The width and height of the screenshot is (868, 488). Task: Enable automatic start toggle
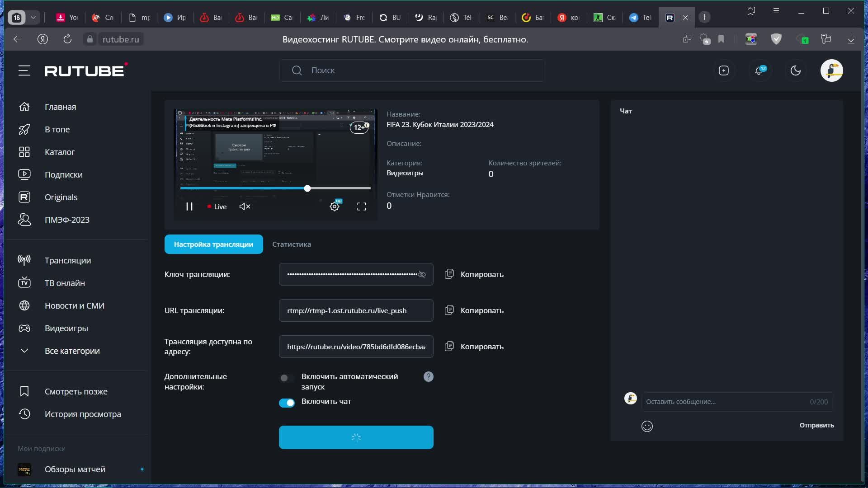287,378
